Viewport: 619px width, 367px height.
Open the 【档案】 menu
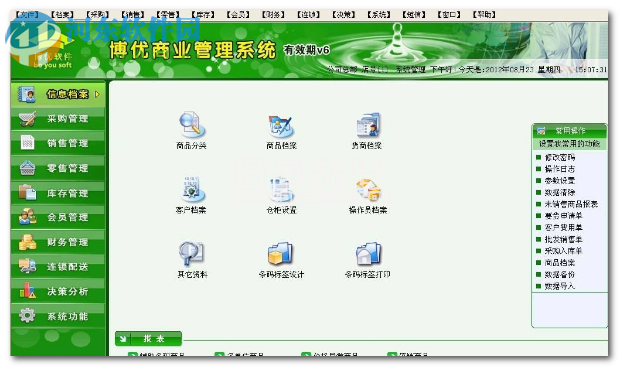coord(62,15)
